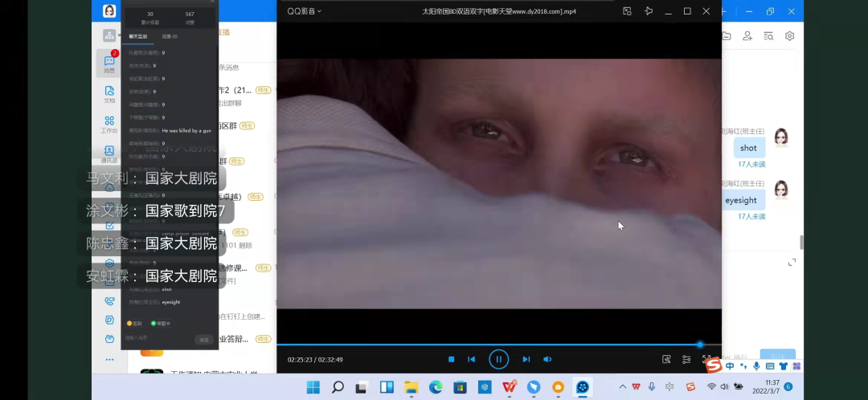Viewport: 868px width, 400px height.
Task: Open more options at DingTalk sidebar bottom
Action: 109,360
